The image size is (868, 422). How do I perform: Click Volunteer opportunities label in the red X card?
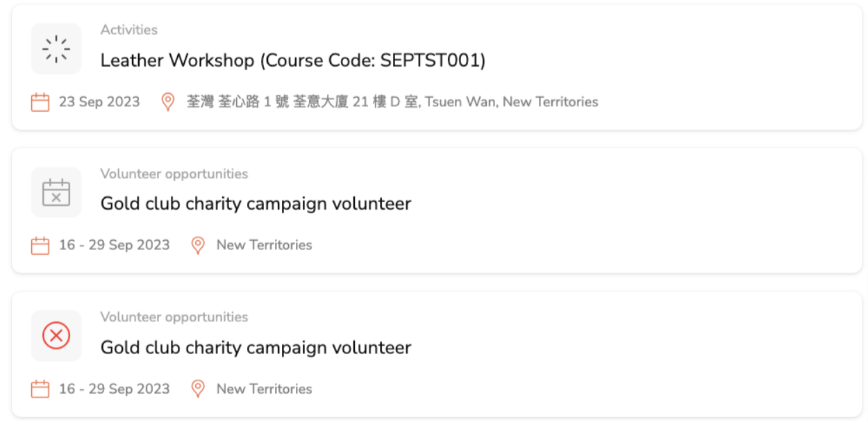pyautogui.click(x=174, y=317)
